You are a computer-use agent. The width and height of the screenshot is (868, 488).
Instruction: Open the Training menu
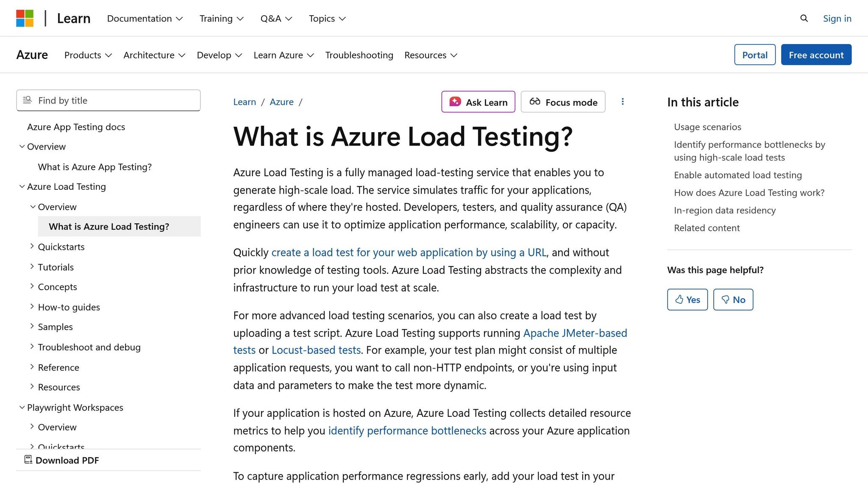point(221,18)
